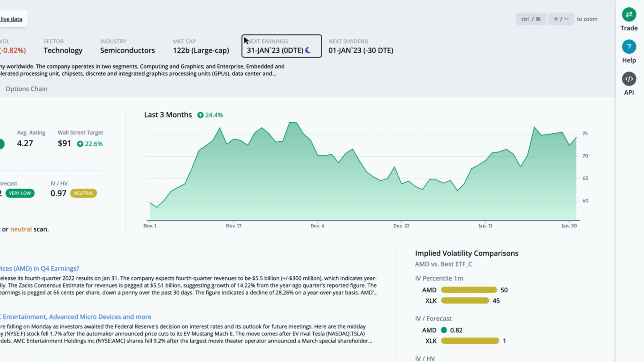Open the Trade panel icon
The width and height of the screenshot is (644, 362).
click(629, 14)
